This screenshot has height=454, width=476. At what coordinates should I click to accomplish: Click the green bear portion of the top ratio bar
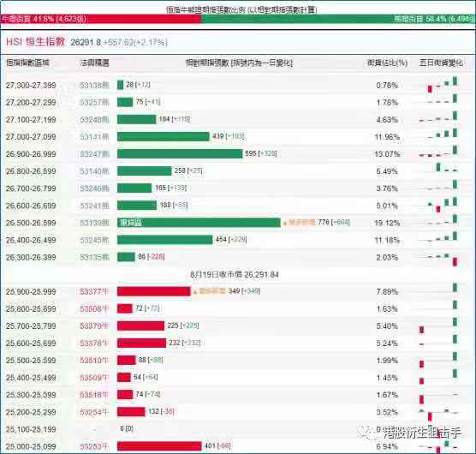point(339,19)
